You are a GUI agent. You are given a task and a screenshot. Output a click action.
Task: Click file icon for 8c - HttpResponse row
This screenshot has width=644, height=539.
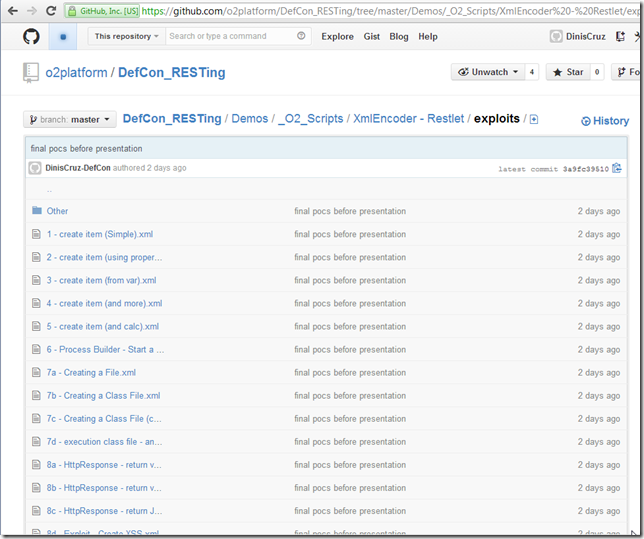click(37, 511)
